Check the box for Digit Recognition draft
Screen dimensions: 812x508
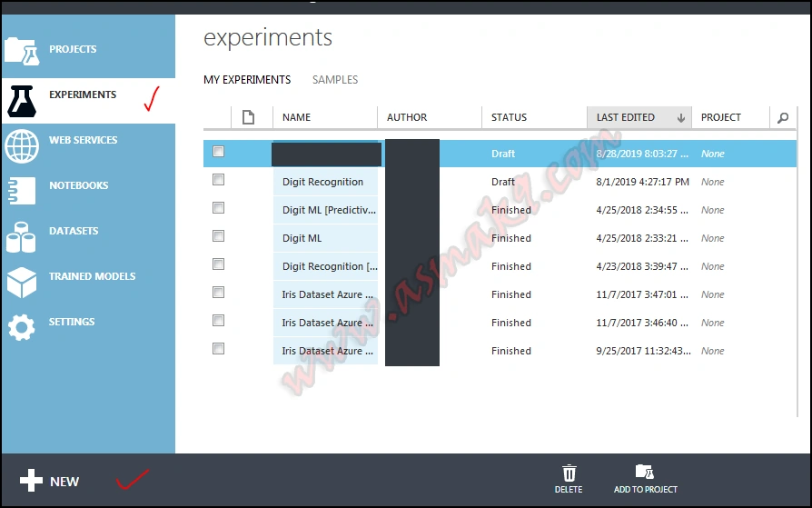(x=219, y=179)
